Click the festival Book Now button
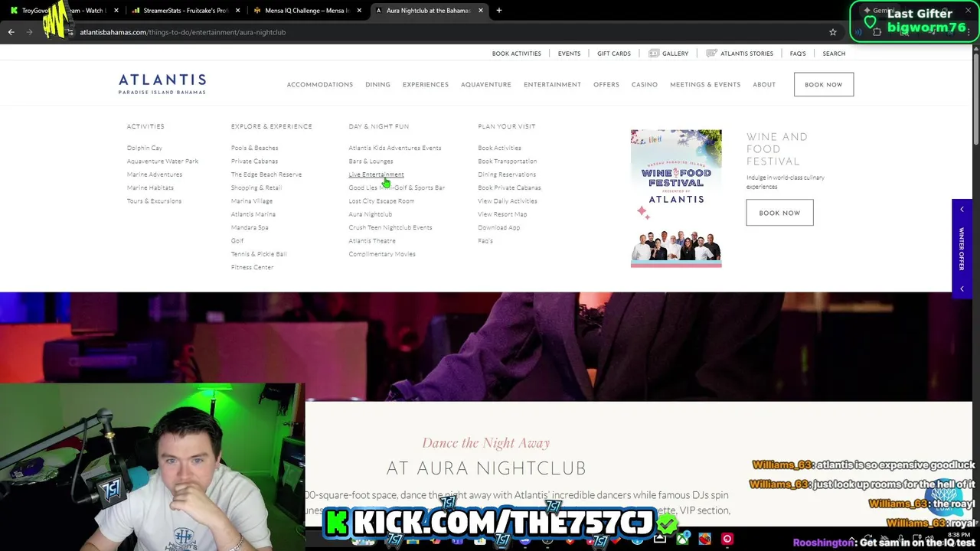The width and height of the screenshot is (980, 551). [779, 213]
